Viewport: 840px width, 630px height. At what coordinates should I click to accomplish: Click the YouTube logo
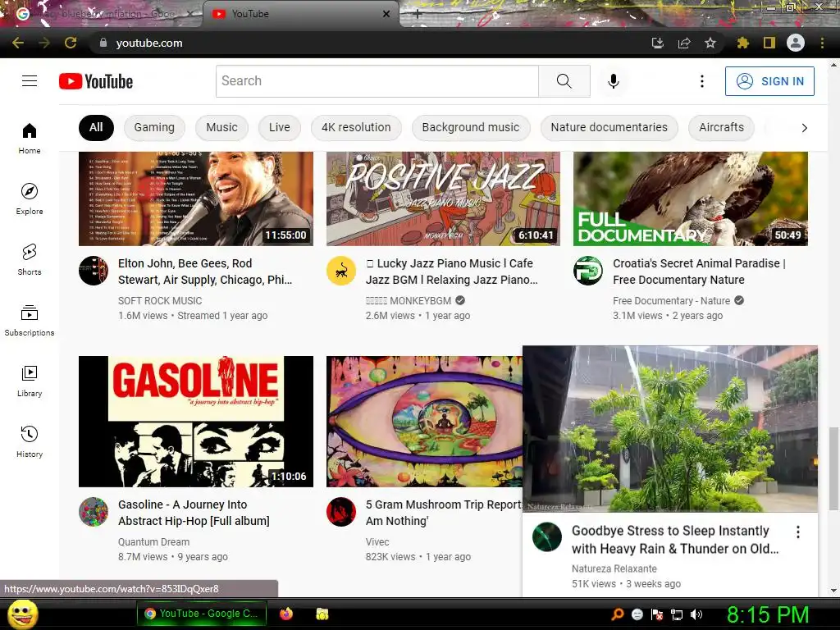coord(96,81)
